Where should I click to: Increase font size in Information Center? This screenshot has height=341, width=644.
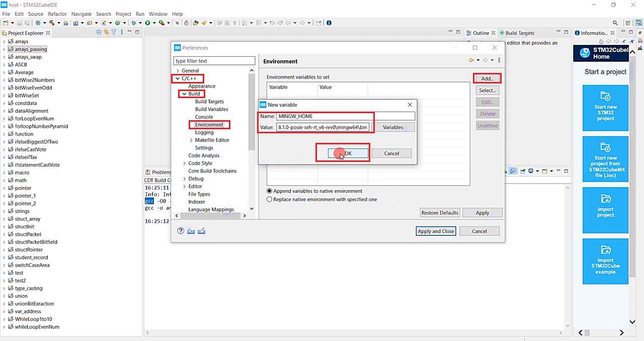point(632,41)
